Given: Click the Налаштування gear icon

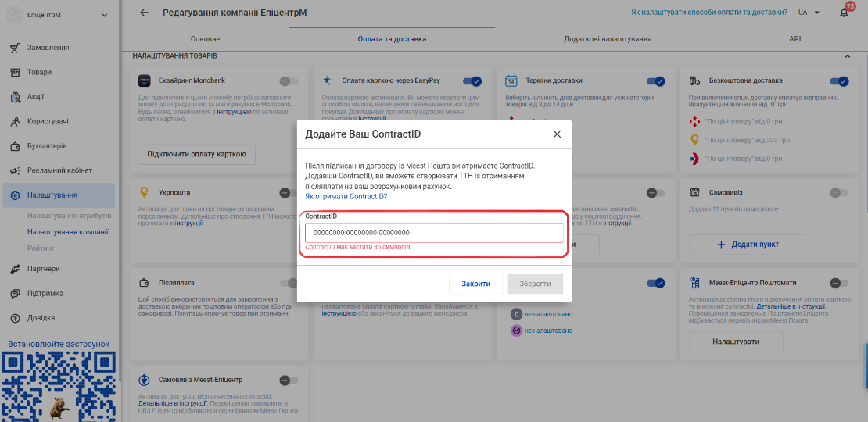Looking at the screenshot, I should pyautogui.click(x=16, y=195).
